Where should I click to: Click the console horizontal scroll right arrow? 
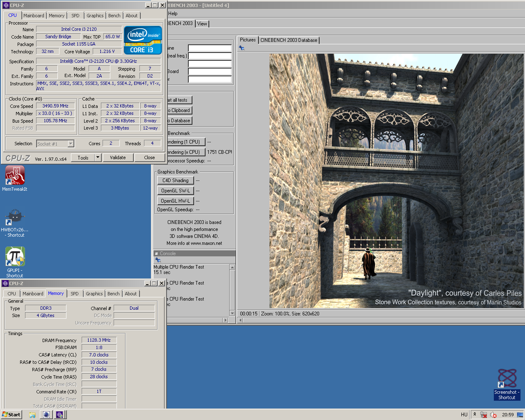[225, 320]
